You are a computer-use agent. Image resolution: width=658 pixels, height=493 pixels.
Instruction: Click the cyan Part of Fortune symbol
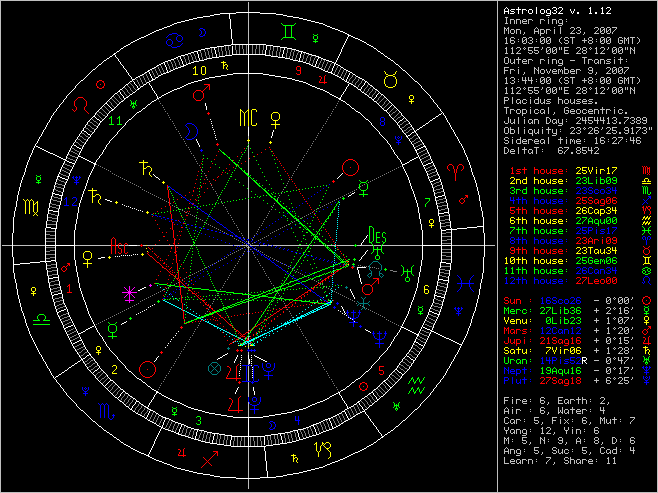coord(212,369)
